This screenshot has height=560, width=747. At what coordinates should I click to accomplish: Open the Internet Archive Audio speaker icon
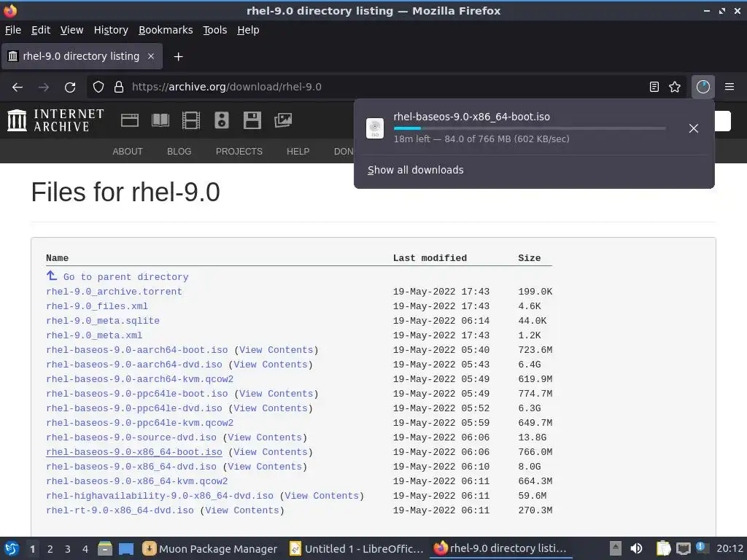click(x=222, y=120)
